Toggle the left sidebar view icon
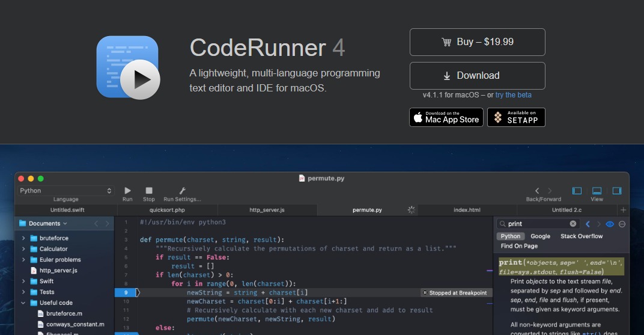This screenshot has width=644, height=335. [577, 191]
